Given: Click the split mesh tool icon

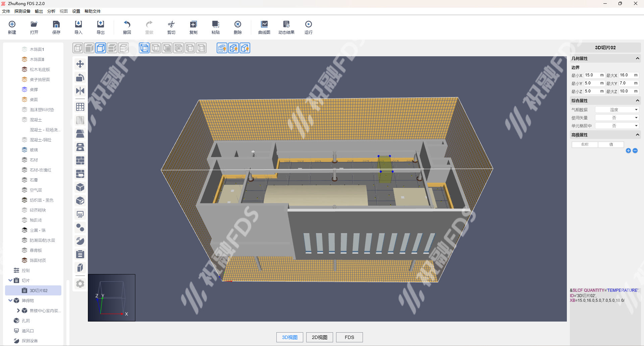Looking at the screenshot, I should tap(80, 120).
